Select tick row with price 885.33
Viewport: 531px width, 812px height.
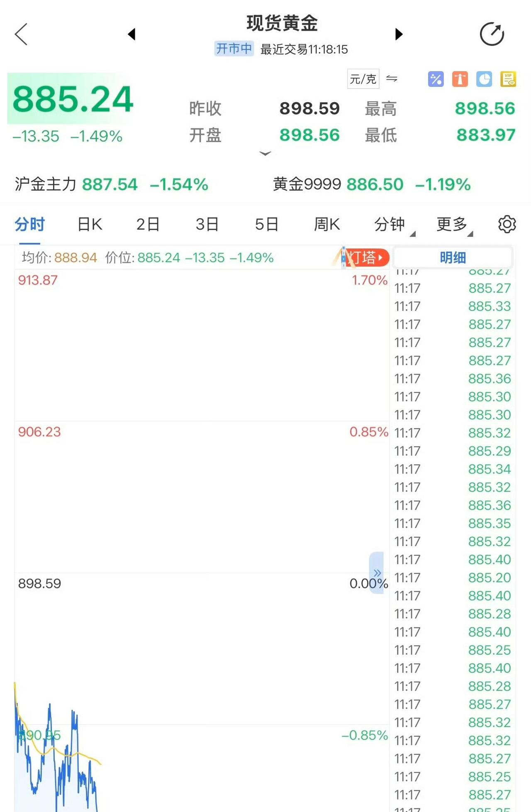(453, 306)
